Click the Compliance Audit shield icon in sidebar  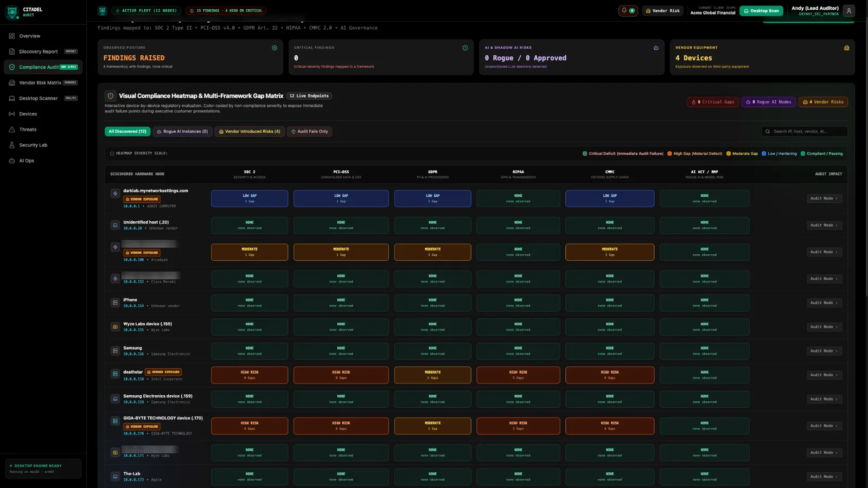[x=12, y=67]
